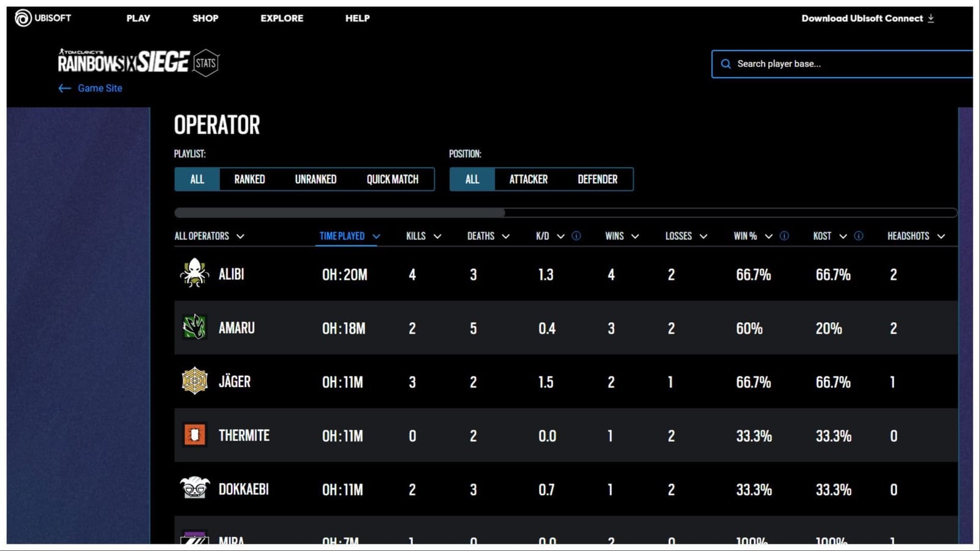Click the Ubisoft logo
Screen dimensions: 980x551
tap(23, 18)
